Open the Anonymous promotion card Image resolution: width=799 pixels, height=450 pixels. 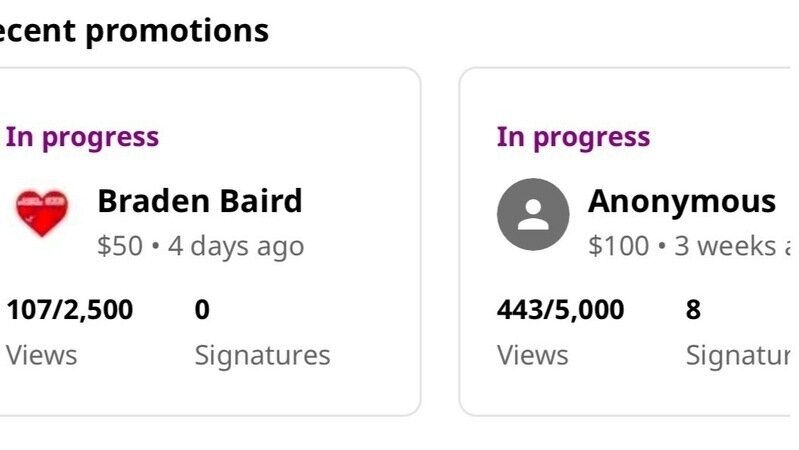[x=625, y=242]
